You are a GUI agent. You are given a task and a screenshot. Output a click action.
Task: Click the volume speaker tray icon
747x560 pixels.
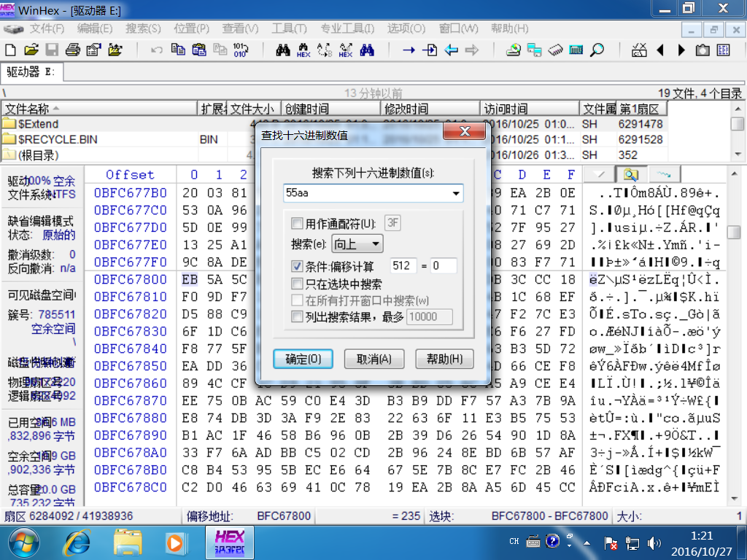pyautogui.click(x=654, y=542)
